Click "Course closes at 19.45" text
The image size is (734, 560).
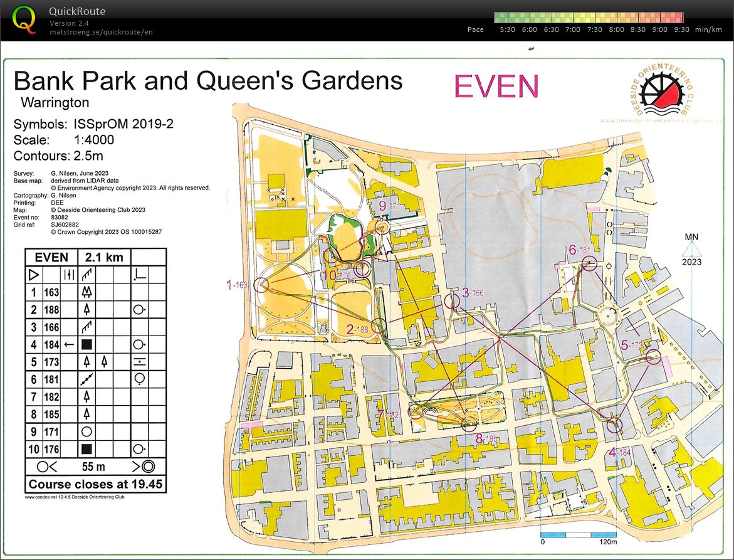tap(95, 484)
